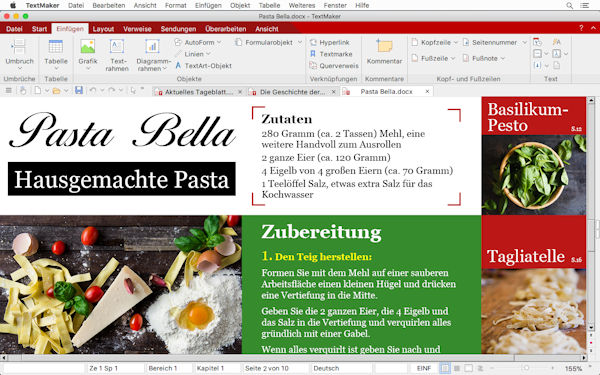
Task: Create a new document via page icon
Action: click(37, 91)
